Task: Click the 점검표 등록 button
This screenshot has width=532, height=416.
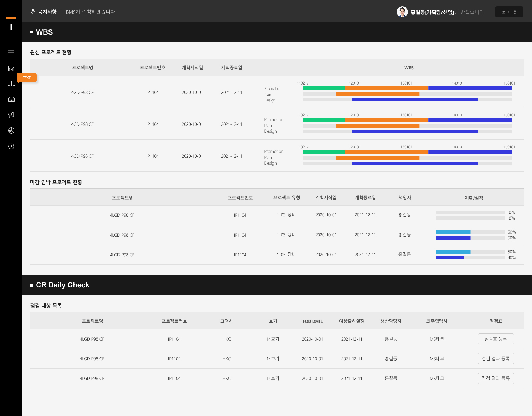Action: point(496,339)
